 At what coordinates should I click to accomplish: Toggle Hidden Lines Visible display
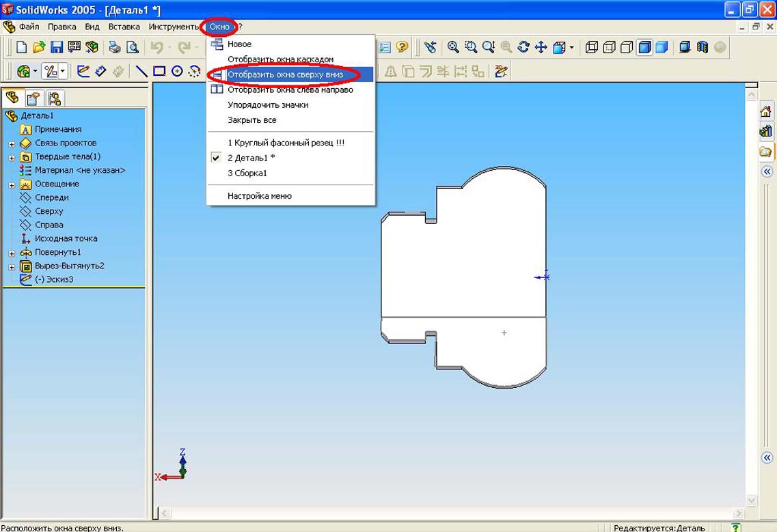point(610,47)
